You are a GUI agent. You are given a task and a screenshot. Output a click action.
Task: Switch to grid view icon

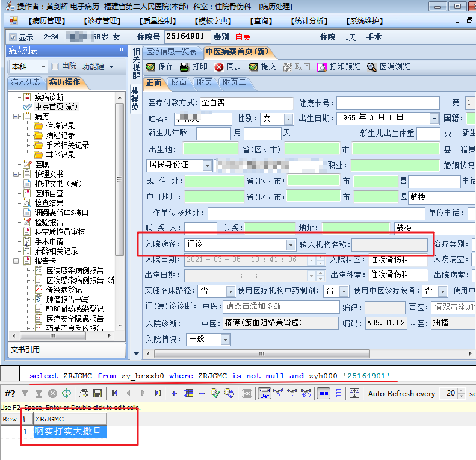[x=323, y=393]
